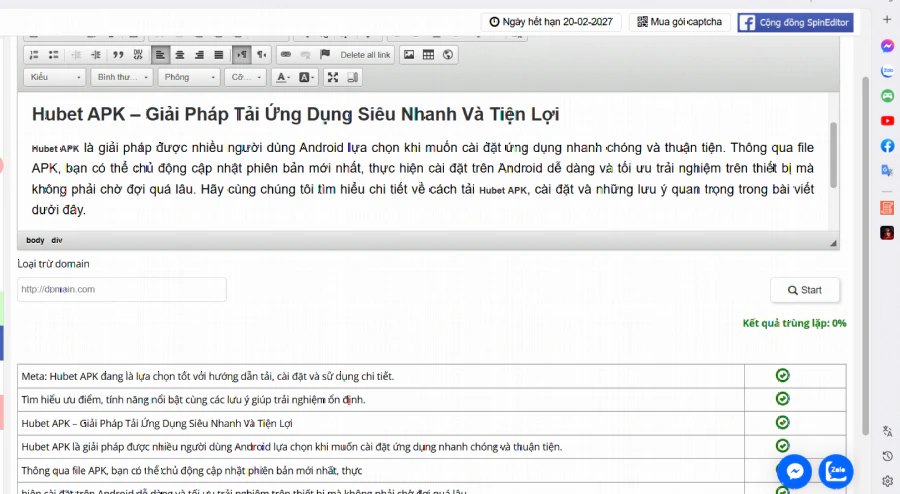Image resolution: width=900 pixels, height=494 pixels.
Task: Apply block quote formatting
Action: click(118, 55)
